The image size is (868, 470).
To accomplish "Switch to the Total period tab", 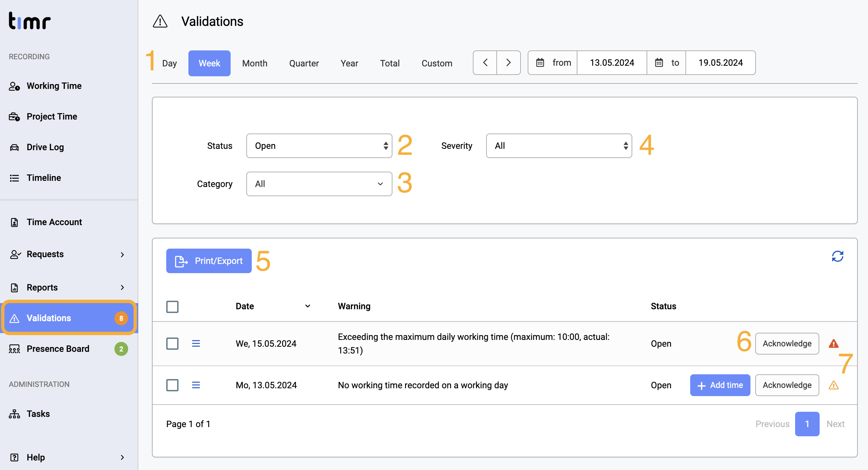I will pos(390,63).
